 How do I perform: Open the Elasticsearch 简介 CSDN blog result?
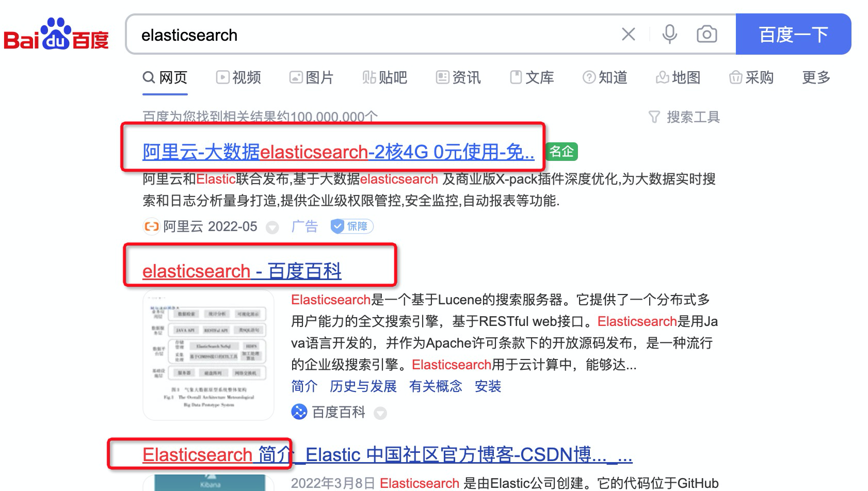pos(388,455)
